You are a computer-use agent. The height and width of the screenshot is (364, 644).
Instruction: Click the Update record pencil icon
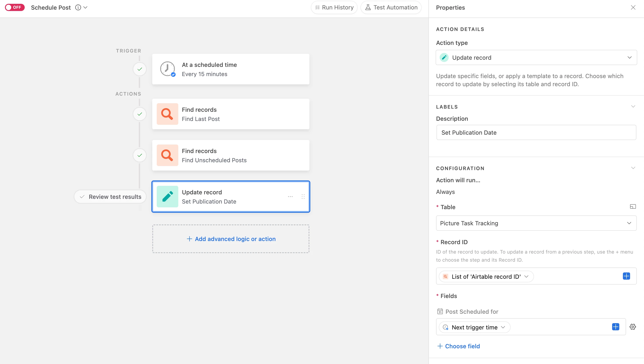(167, 197)
